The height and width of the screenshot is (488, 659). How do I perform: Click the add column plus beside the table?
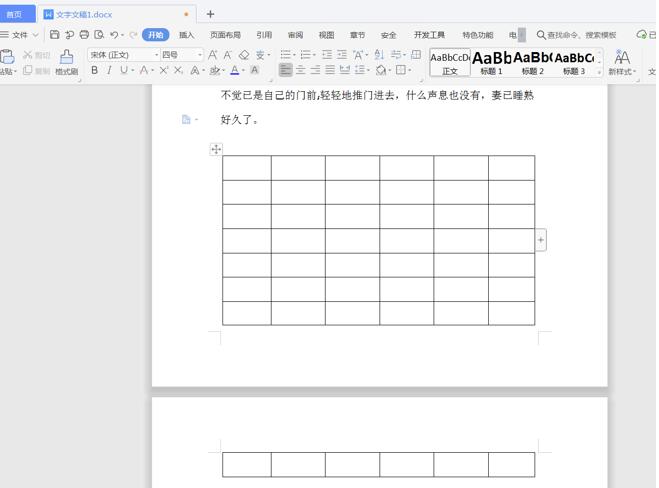pyautogui.click(x=541, y=240)
